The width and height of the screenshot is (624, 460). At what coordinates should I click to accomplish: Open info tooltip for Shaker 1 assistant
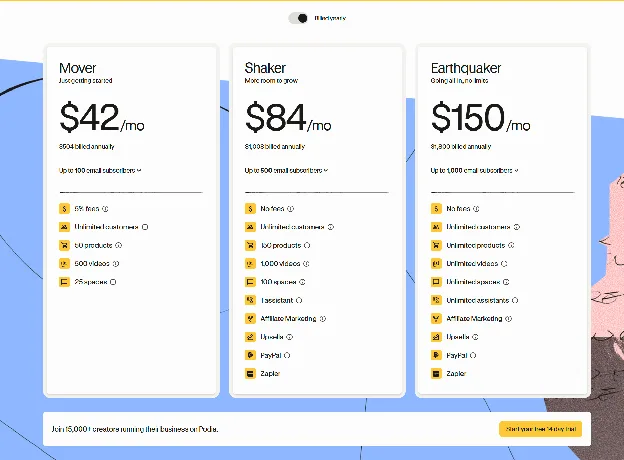(x=299, y=300)
